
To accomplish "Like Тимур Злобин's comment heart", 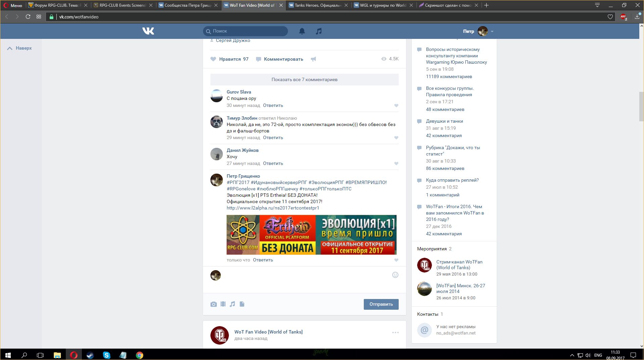I will [396, 138].
